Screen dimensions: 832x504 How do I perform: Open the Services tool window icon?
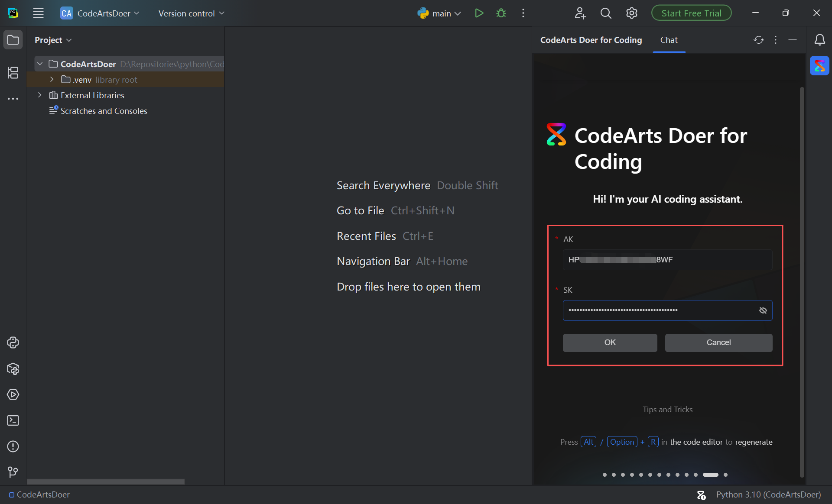[x=13, y=394]
